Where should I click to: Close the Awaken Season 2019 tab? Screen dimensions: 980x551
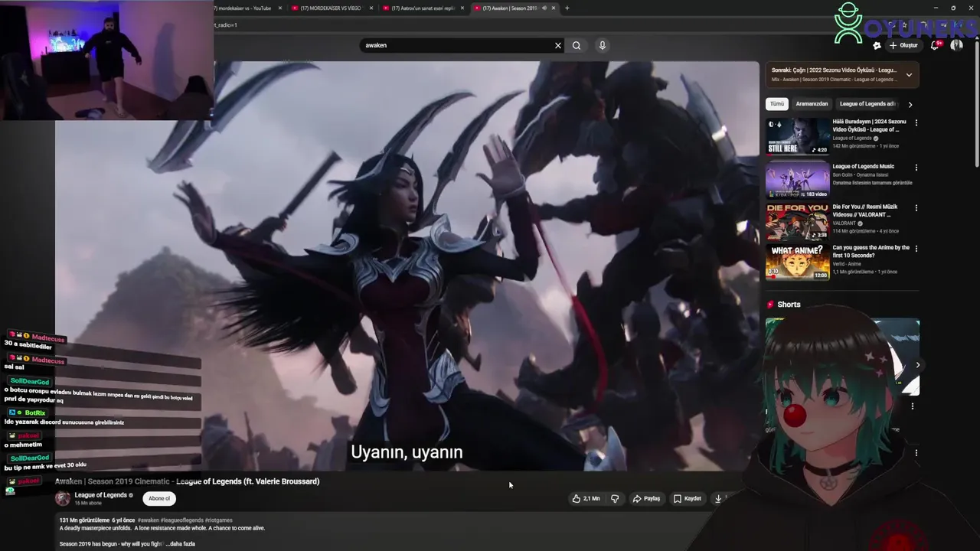pos(554,8)
